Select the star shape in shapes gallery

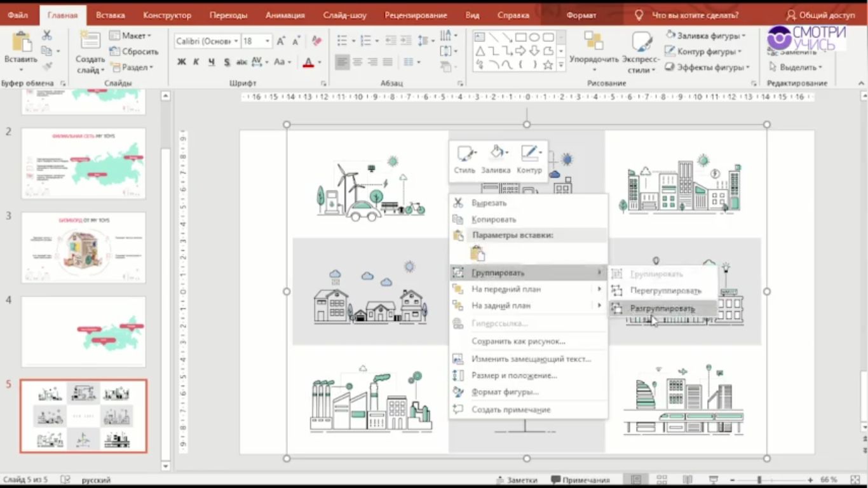coord(548,64)
